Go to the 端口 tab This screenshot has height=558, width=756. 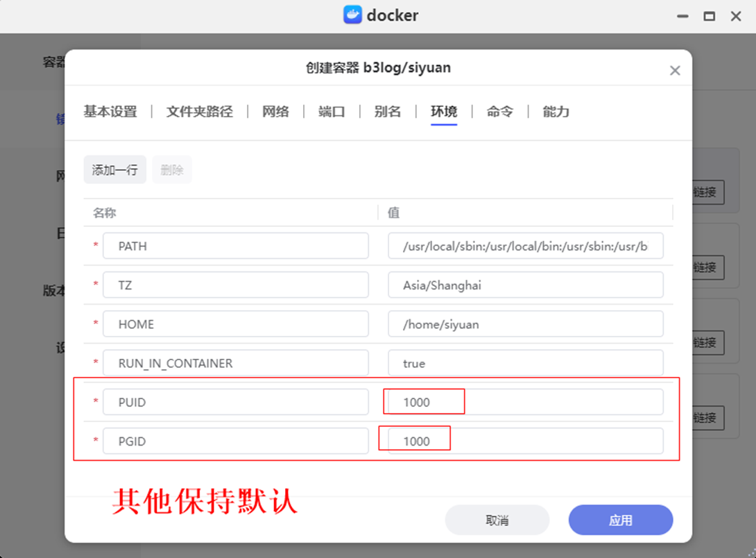click(332, 112)
